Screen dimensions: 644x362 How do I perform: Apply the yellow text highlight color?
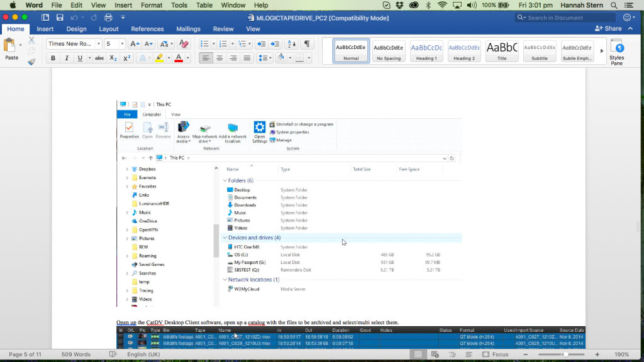point(159,58)
